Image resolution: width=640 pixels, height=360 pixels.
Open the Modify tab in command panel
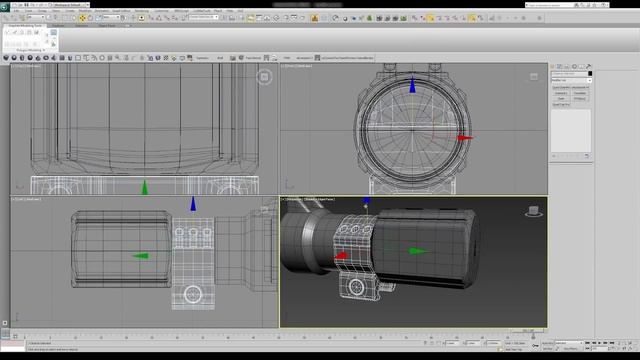coord(560,66)
